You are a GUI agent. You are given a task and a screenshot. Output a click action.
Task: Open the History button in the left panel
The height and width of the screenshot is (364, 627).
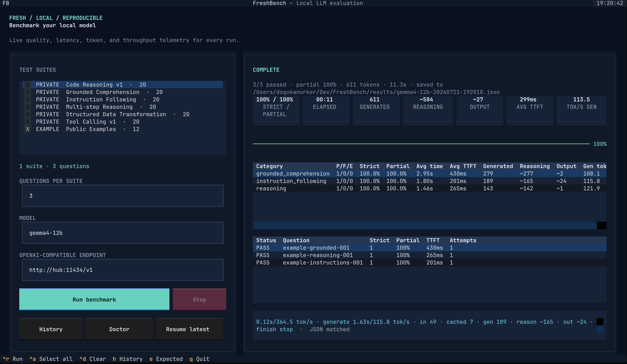(51, 329)
